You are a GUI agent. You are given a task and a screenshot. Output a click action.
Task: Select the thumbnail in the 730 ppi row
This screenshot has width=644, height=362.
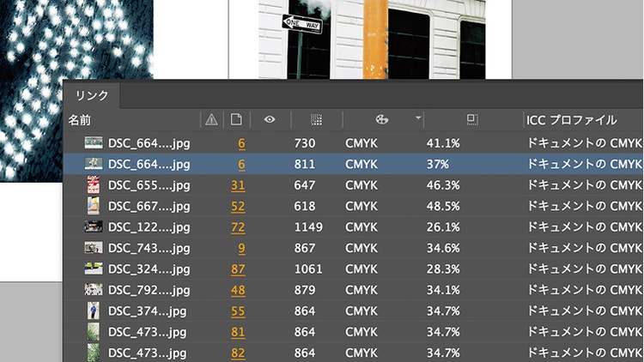pyautogui.click(x=94, y=143)
